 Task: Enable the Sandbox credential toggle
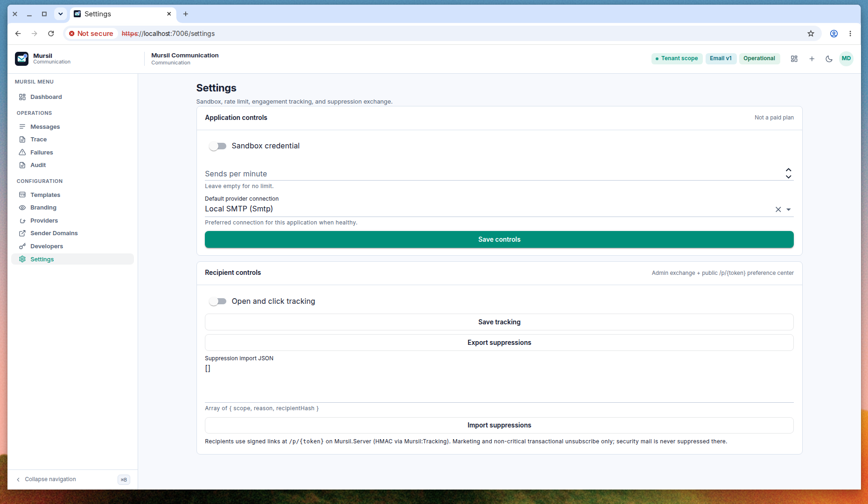(x=217, y=146)
